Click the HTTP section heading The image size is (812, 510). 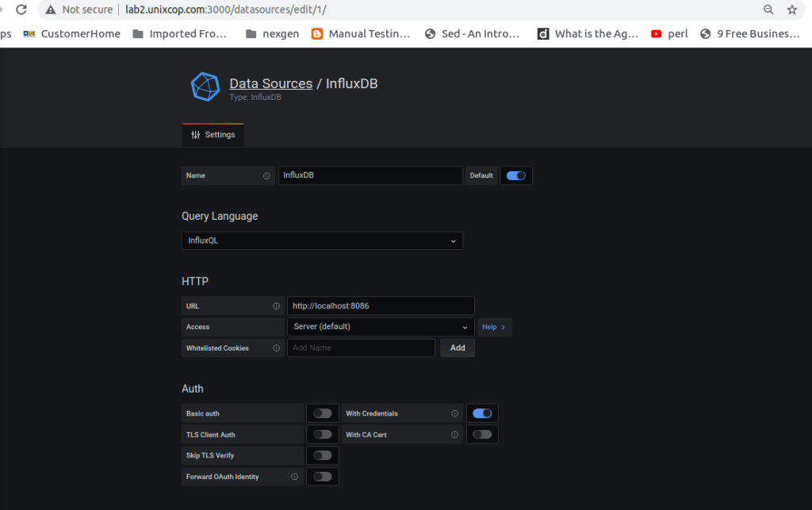(195, 281)
